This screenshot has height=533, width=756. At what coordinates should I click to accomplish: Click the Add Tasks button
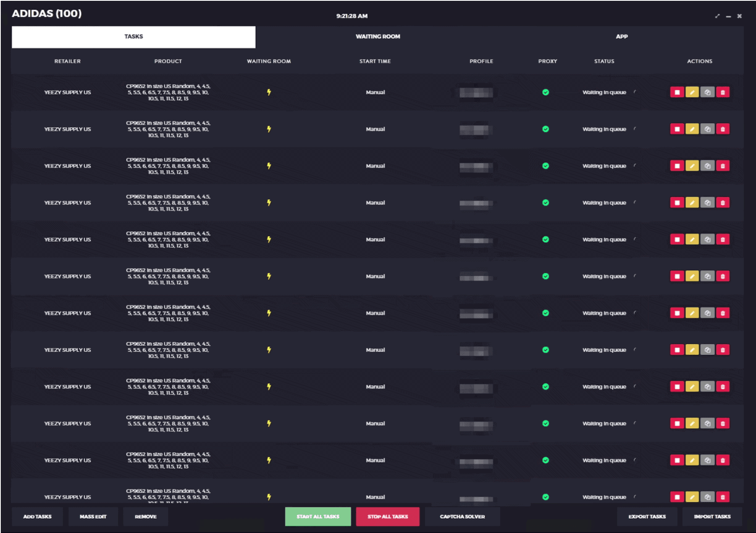coord(37,517)
